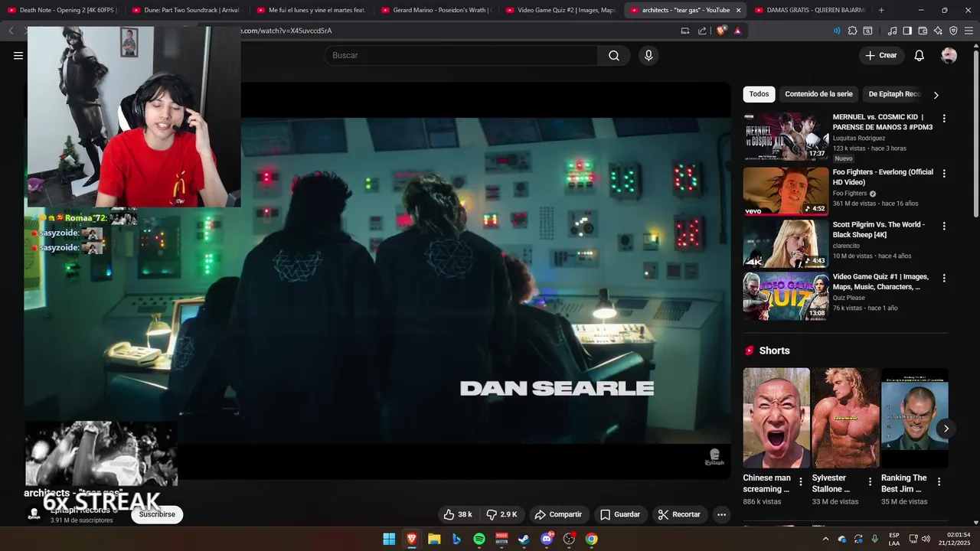The height and width of the screenshot is (551, 980).
Task: Open Brave Rewards triangle icon
Action: coord(737,31)
